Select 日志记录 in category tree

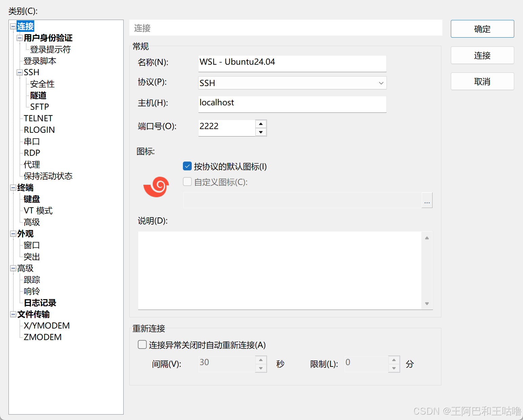pos(40,303)
